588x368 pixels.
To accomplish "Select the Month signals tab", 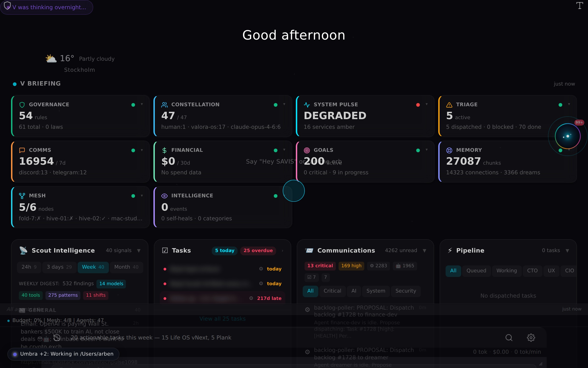I will point(126,267).
